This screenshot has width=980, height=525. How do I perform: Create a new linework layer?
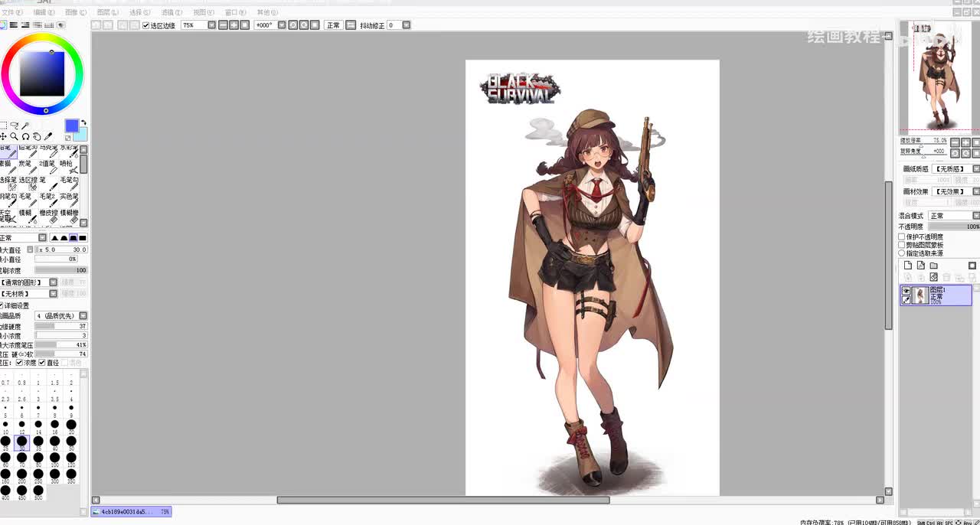[x=921, y=266]
